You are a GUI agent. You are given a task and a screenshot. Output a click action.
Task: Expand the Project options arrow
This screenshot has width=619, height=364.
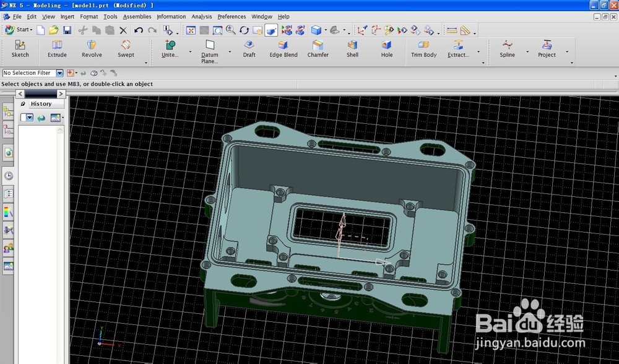tap(567, 52)
